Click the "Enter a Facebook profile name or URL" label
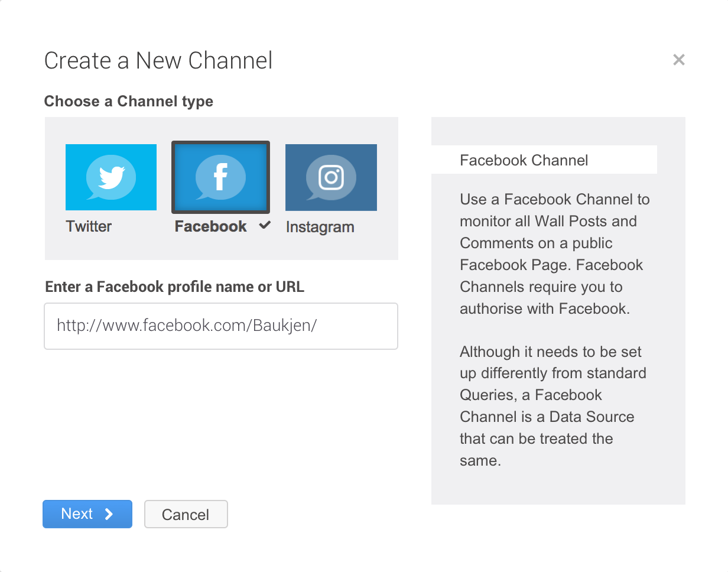This screenshot has width=728, height=572. (175, 287)
